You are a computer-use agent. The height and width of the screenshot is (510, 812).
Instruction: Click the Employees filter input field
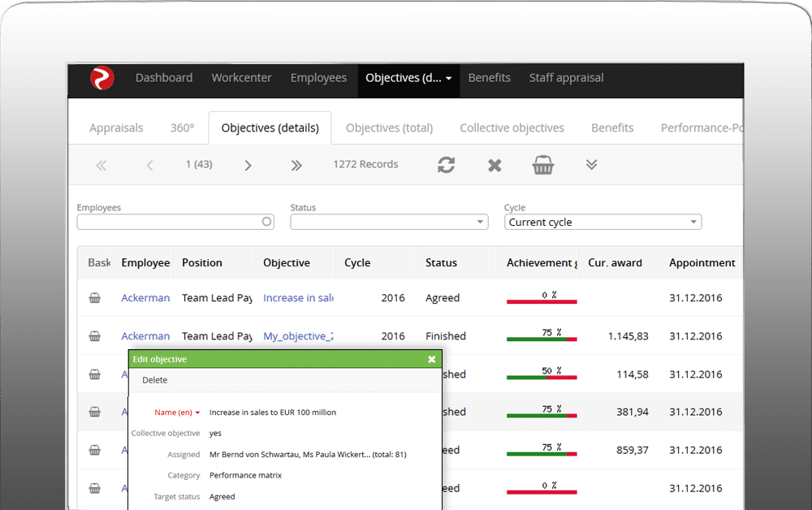[175, 222]
